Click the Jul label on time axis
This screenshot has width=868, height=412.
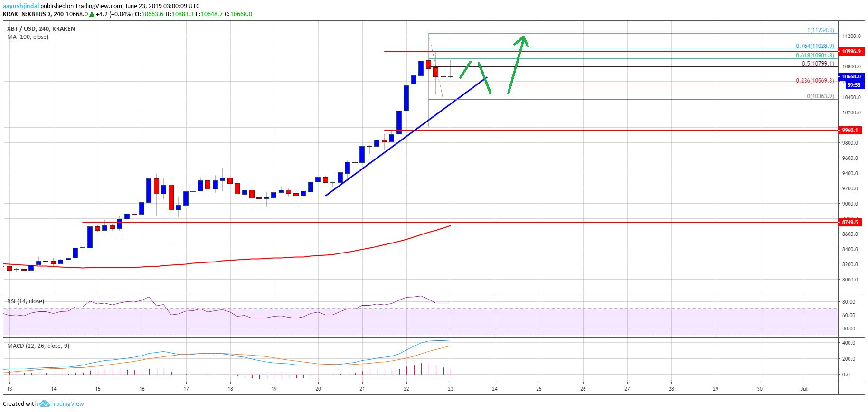click(804, 389)
